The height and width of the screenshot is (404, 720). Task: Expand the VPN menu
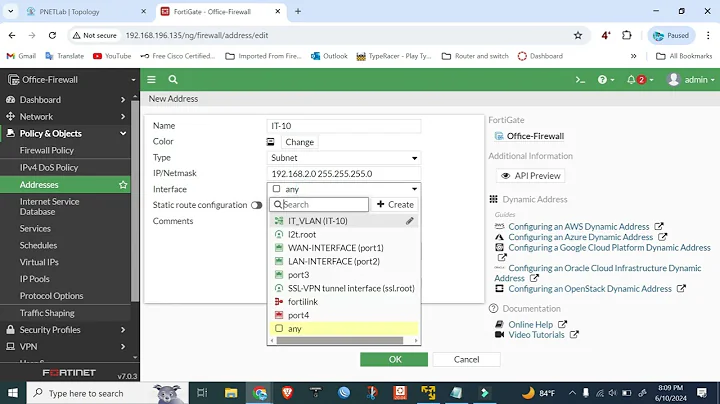click(66, 347)
